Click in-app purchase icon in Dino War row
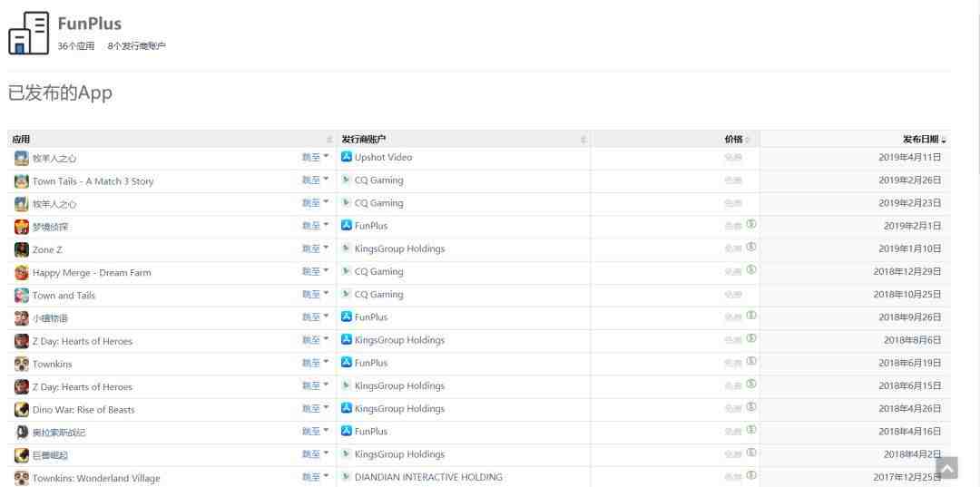980x487 pixels. pyautogui.click(x=751, y=407)
